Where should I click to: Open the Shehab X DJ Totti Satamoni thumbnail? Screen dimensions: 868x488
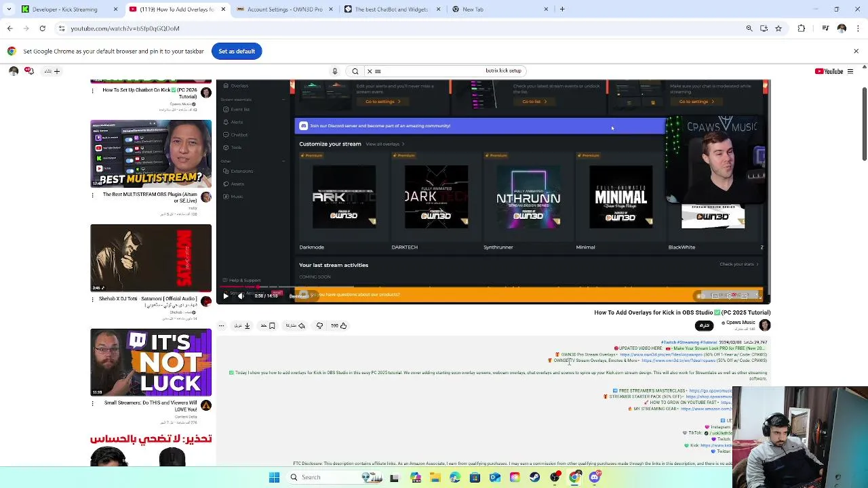point(151,258)
